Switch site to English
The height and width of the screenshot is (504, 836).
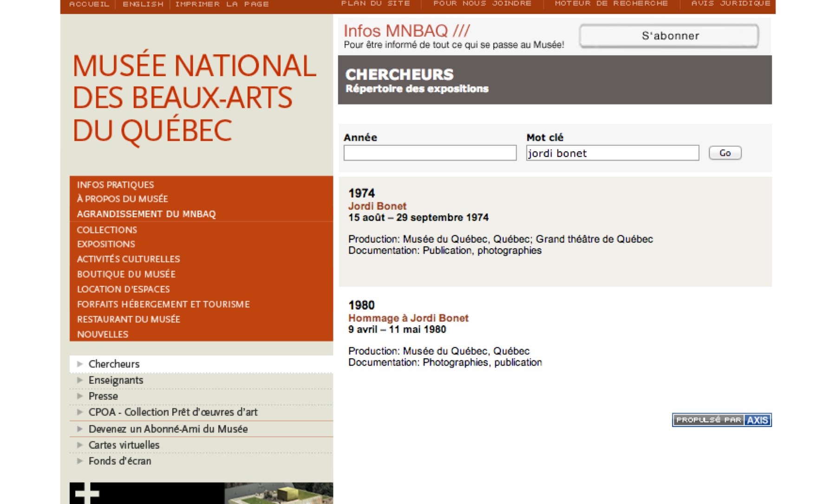(143, 4)
